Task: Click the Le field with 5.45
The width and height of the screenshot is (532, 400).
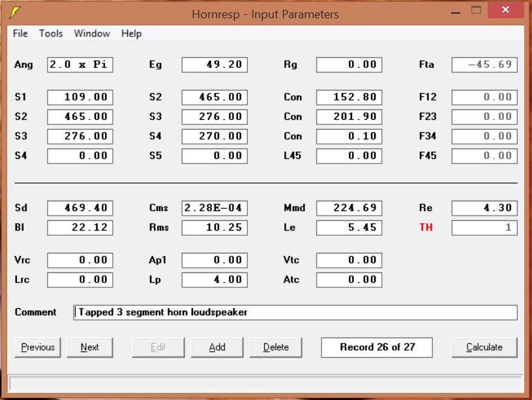Action: coord(349,228)
